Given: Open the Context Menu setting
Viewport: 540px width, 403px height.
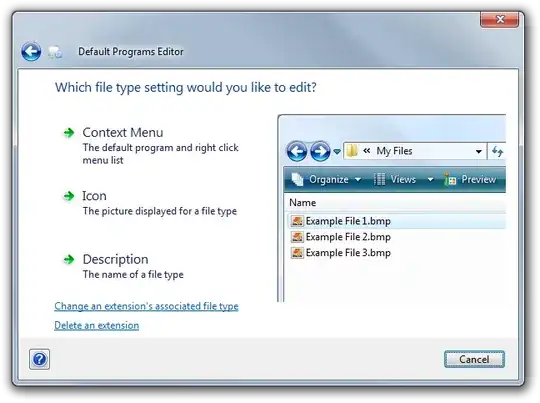Looking at the screenshot, I should pyautogui.click(x=151, y=145).
